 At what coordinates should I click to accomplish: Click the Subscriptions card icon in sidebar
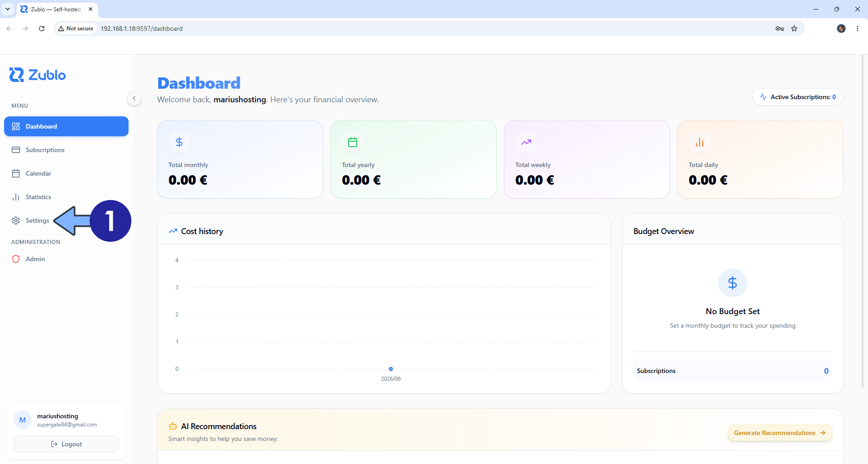(16, 150)
